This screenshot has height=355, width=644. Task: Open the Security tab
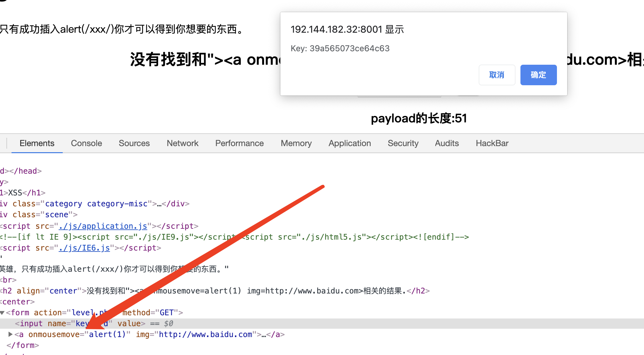pyautogui.click(x=403, y=143)
